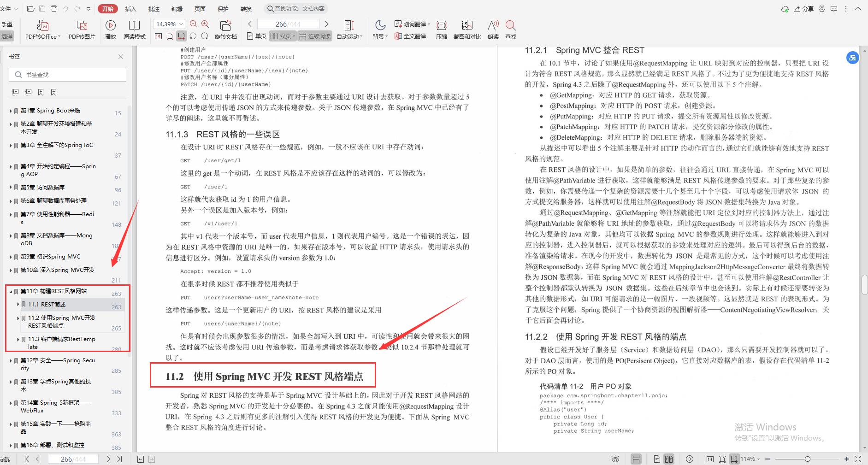868x465 pixels.
Task: Switch to 插入 ribbon tab
Action: (131, 9)
